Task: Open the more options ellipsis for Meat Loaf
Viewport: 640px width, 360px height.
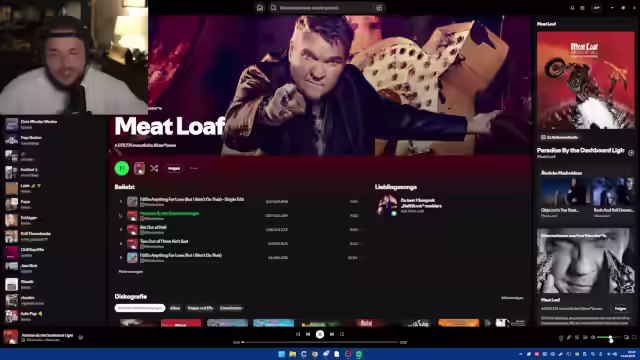Action: click(x=193, y=168)
